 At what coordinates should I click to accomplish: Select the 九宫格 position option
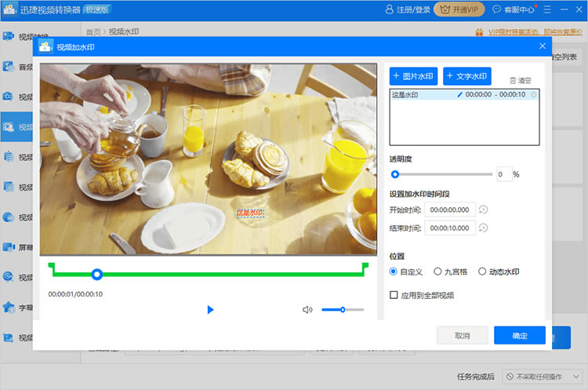(x=437, y=272)
